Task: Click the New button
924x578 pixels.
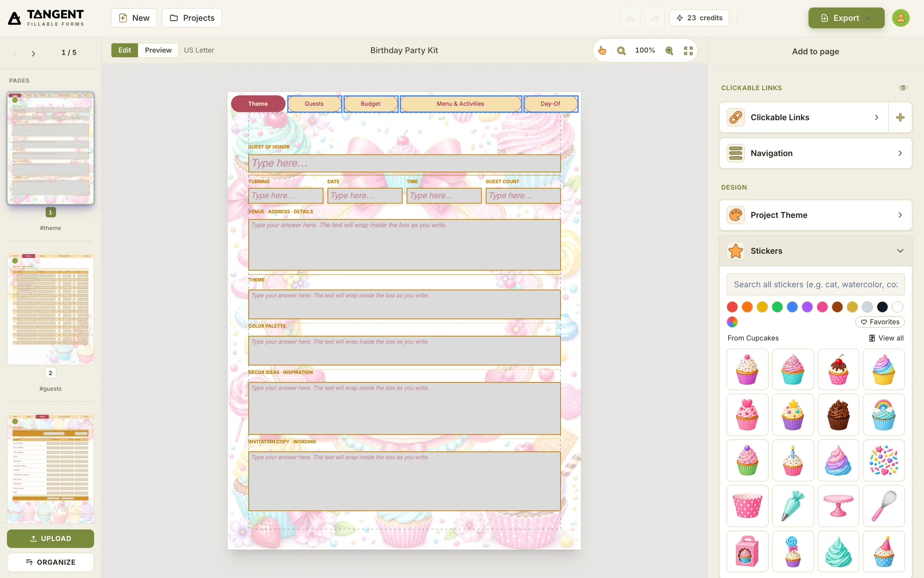Action: pos(134,18)
